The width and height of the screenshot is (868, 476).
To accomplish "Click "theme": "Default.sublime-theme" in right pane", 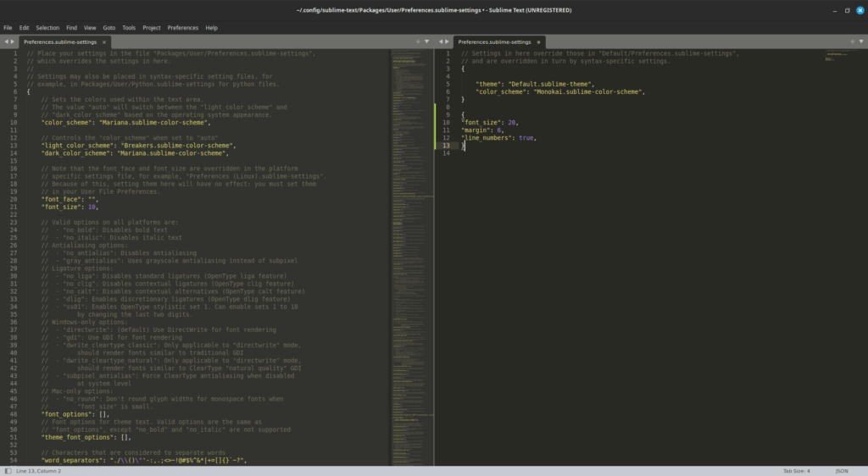I will point(535,85).
